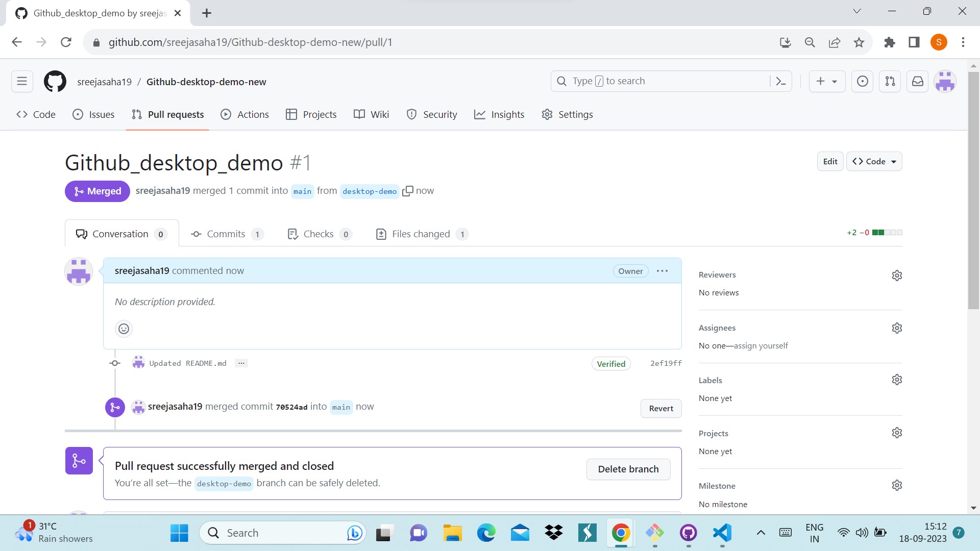The height and width of the screenshot is (551, 980).
Task: Expand the Code dropdown button
Action: pyautogui.click(x=874, y=161)
